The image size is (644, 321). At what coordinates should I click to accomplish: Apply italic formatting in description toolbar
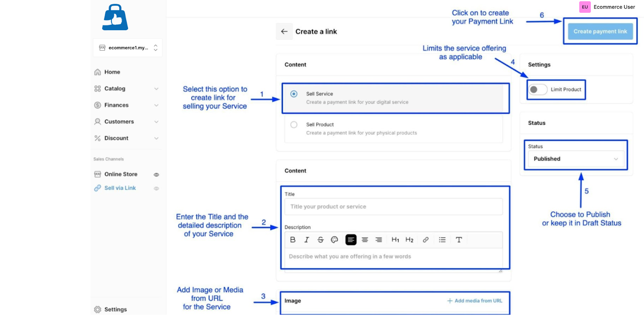point(306,240)
